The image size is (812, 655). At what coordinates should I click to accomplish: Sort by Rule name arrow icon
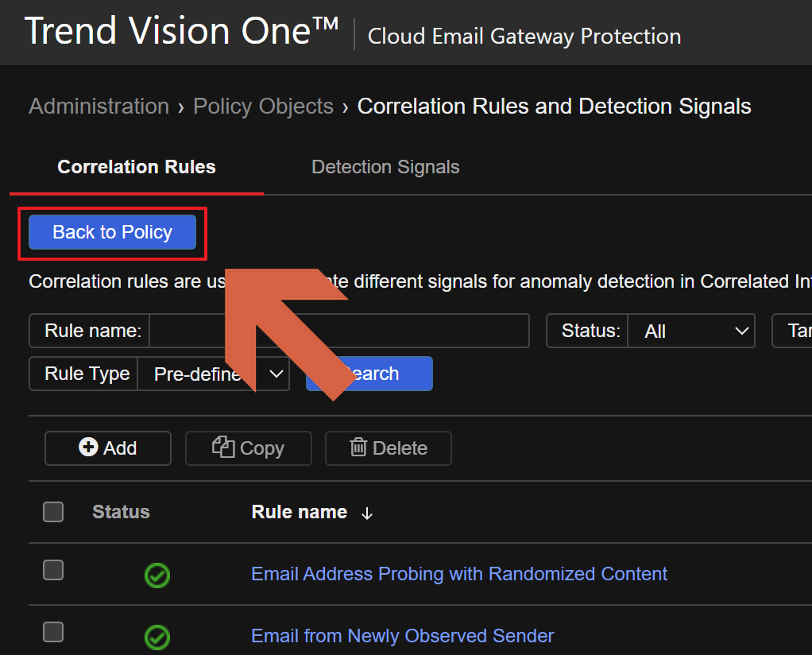point(367,514)
